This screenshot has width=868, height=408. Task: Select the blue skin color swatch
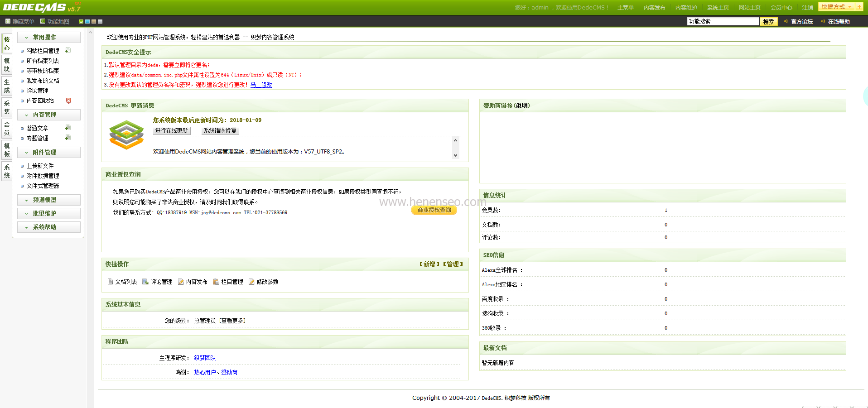point(87,21)
